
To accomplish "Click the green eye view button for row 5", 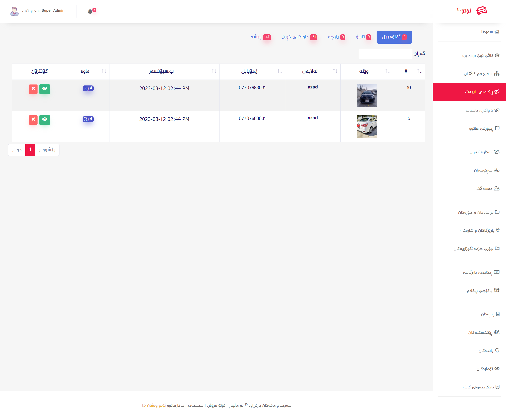I will coord(45,120).
